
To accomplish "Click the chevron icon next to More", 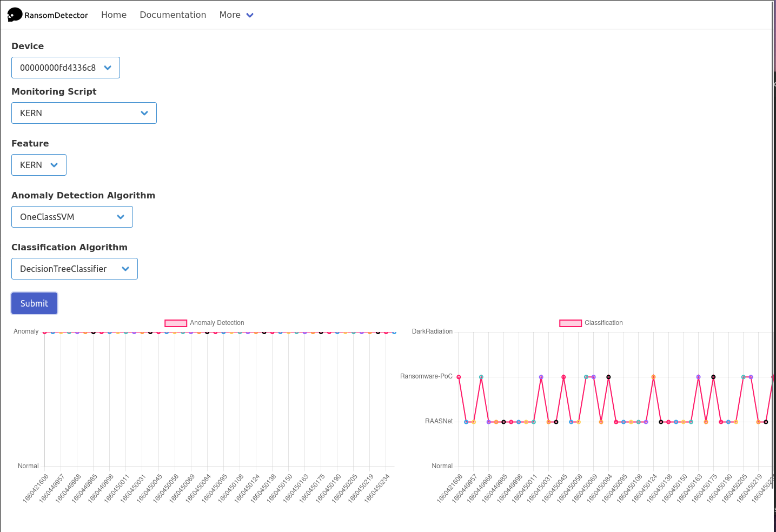I will pyautogui.click(x=249, y=15).
